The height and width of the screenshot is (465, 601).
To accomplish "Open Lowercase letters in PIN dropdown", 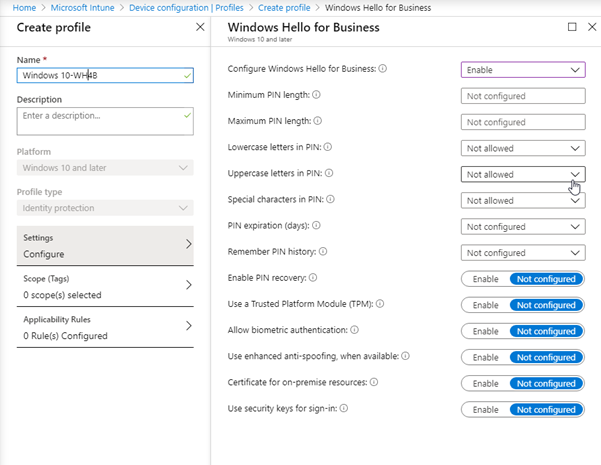I will point(523,148).
